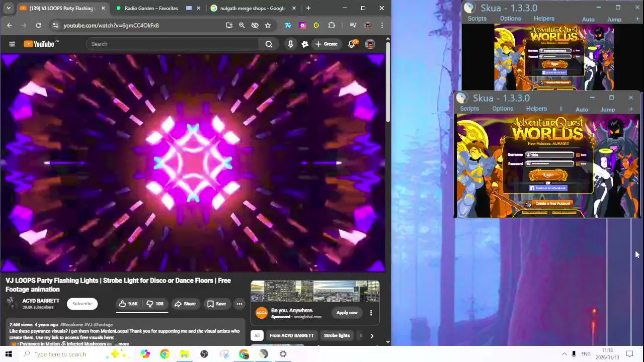644x362 pixels.
Task: Click Login in front Skua game window
Action: (x=548, y=175)
